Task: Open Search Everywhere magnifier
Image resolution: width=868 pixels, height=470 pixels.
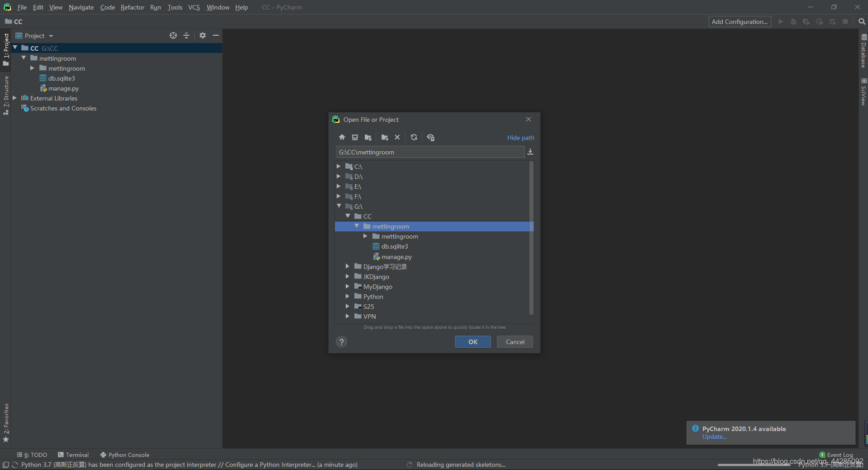Action: [862, 22]
